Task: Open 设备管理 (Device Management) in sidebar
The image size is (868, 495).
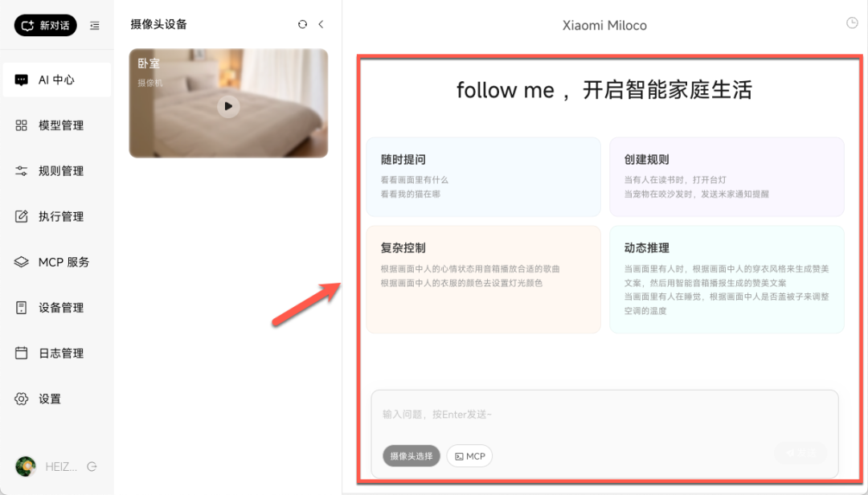Action: click(x=56, y=307)
